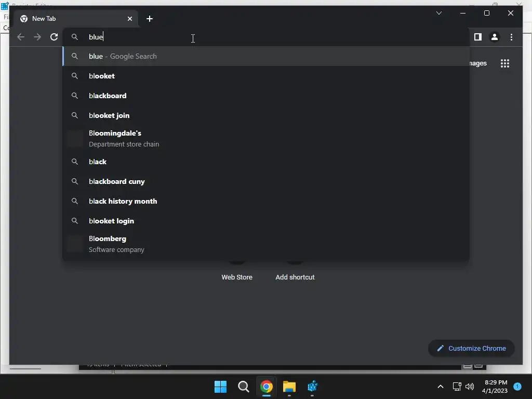Open the network tray icon
532x399 pixels.
457,387
